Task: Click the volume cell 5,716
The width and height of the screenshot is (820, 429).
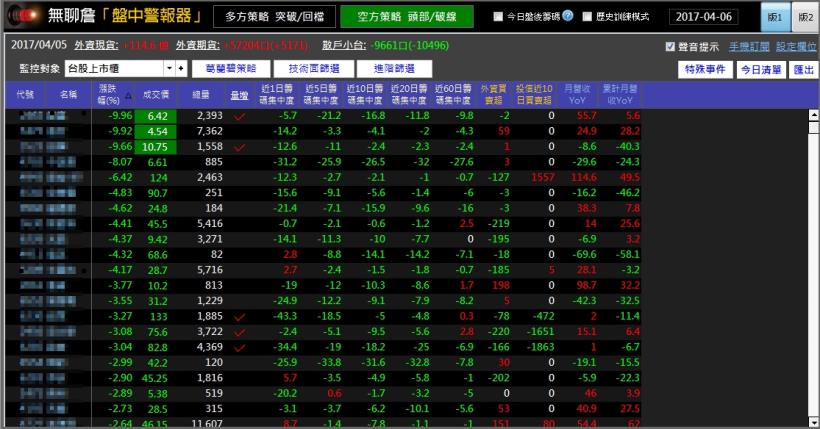Action: 210,270
